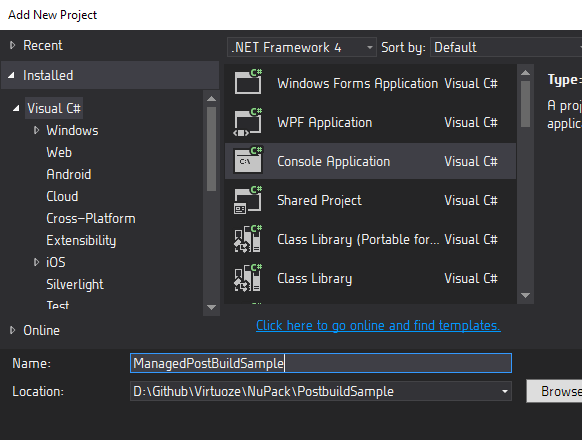Select the Cross-Platform category
This screenshot has height=440, width=582.
point(91,218)
